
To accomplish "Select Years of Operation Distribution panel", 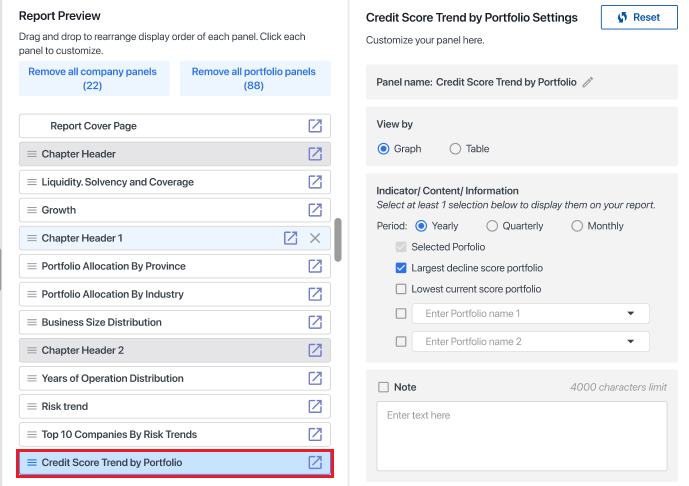I will [x=112, y=378].
